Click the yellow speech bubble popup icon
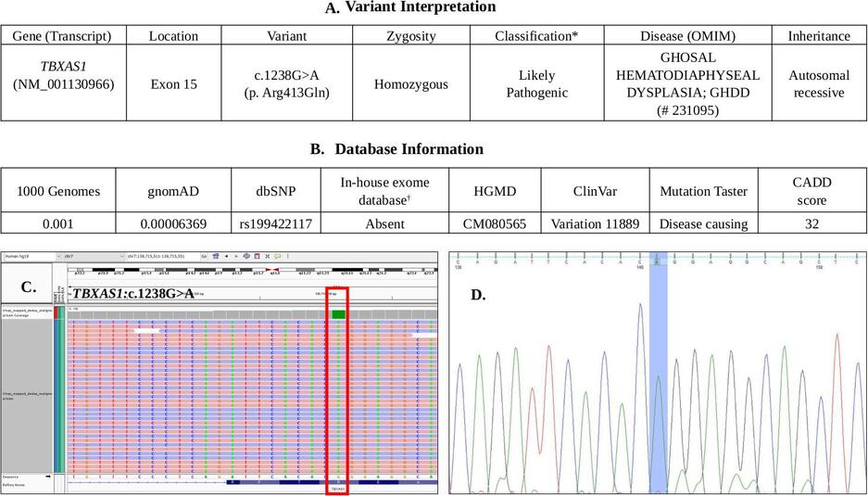The height and width of the screenshot is (496, 868). pos(278,256)
